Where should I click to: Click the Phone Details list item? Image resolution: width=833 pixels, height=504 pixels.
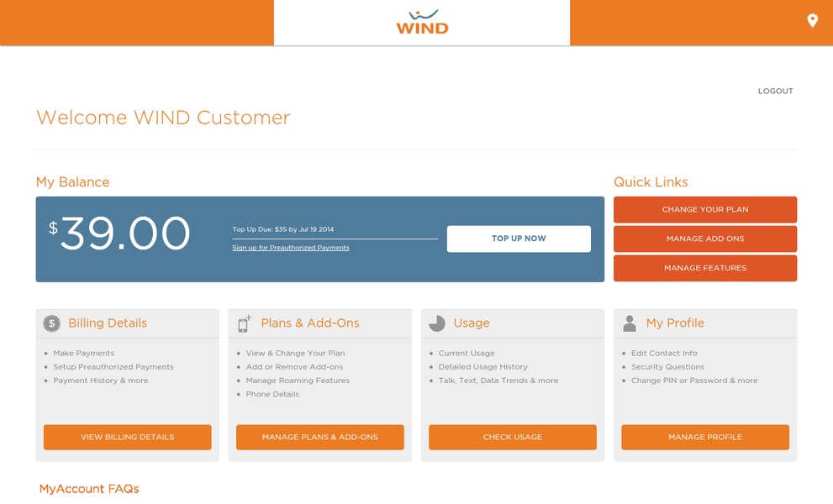[x=272, y=394]
